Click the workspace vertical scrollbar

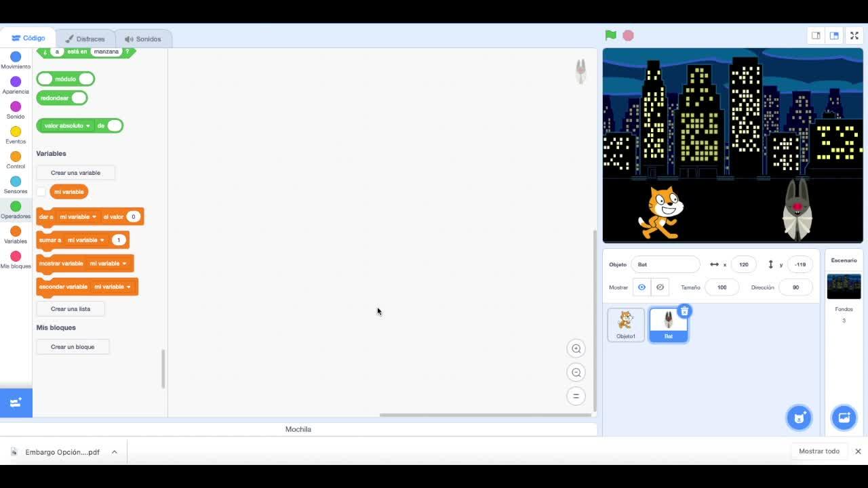tap(595, 320)
